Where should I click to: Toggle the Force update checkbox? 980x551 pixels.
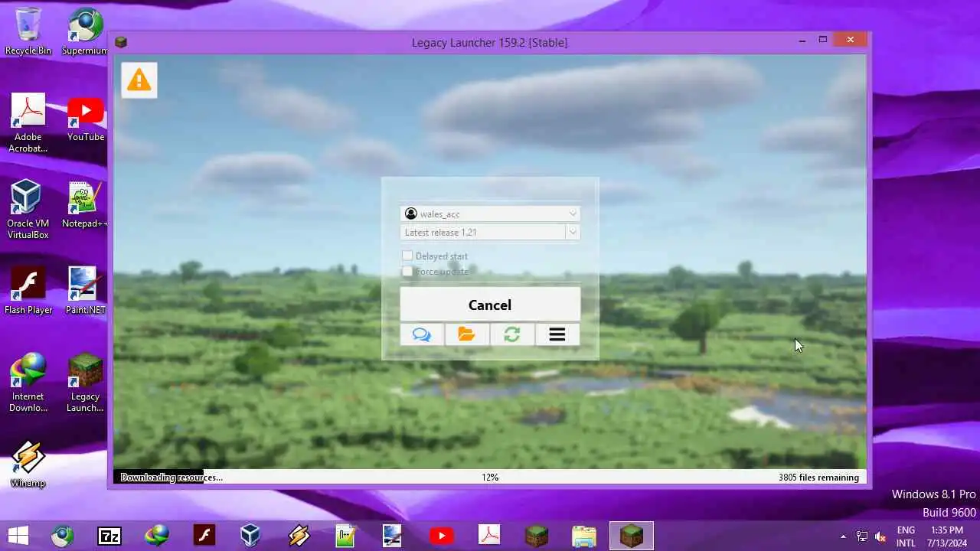(407, 271)
